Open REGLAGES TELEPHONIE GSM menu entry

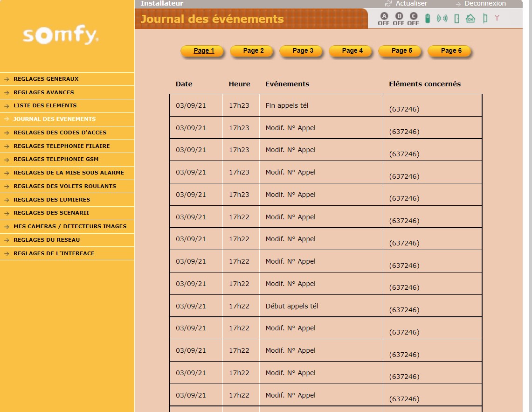pyautogui.click(x=56, y=159)
